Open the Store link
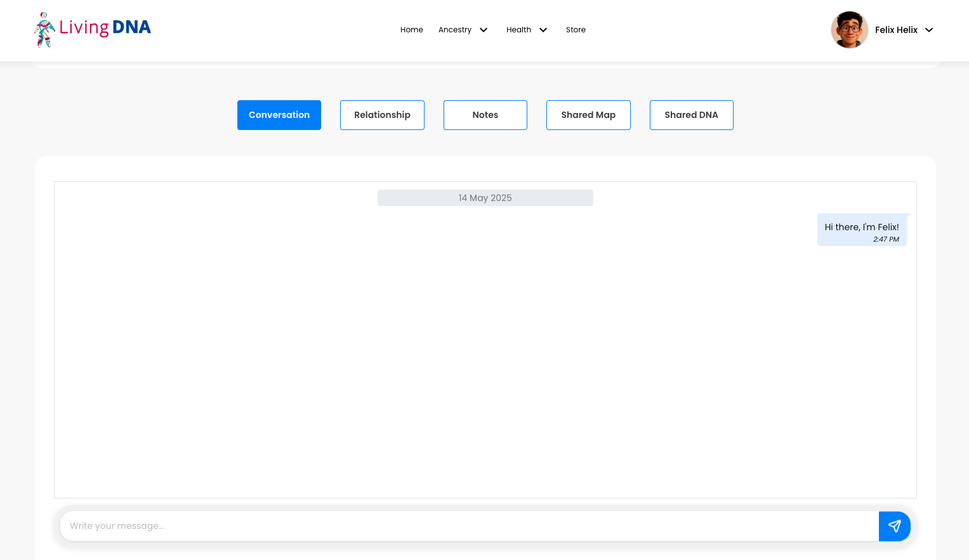This screenshot has width=969, height=560. click(576, 30)
